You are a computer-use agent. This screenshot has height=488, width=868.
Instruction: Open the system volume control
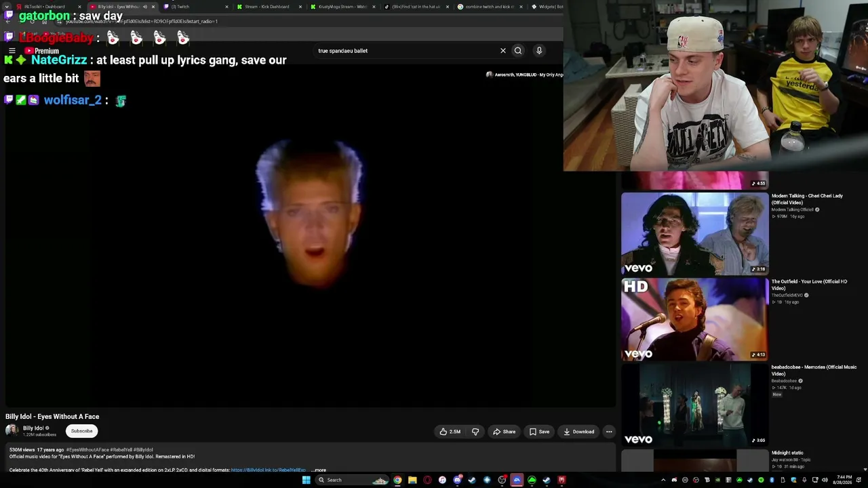[825, 480]
